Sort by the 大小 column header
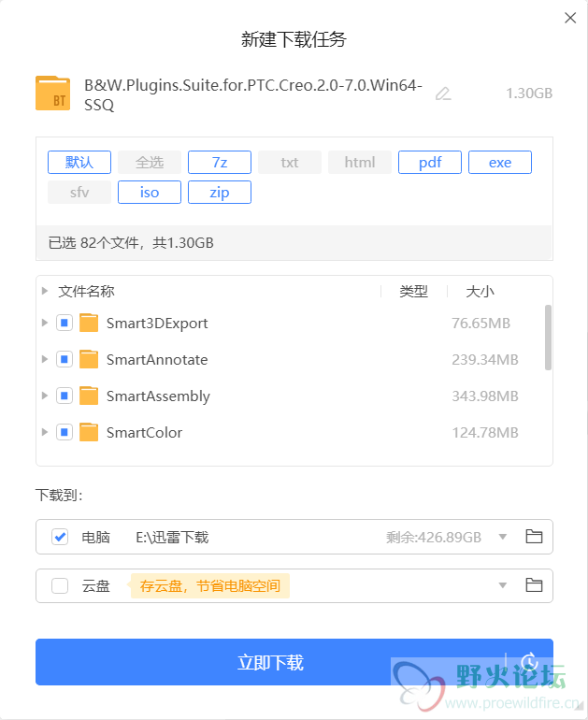 [x=480, y=291]
